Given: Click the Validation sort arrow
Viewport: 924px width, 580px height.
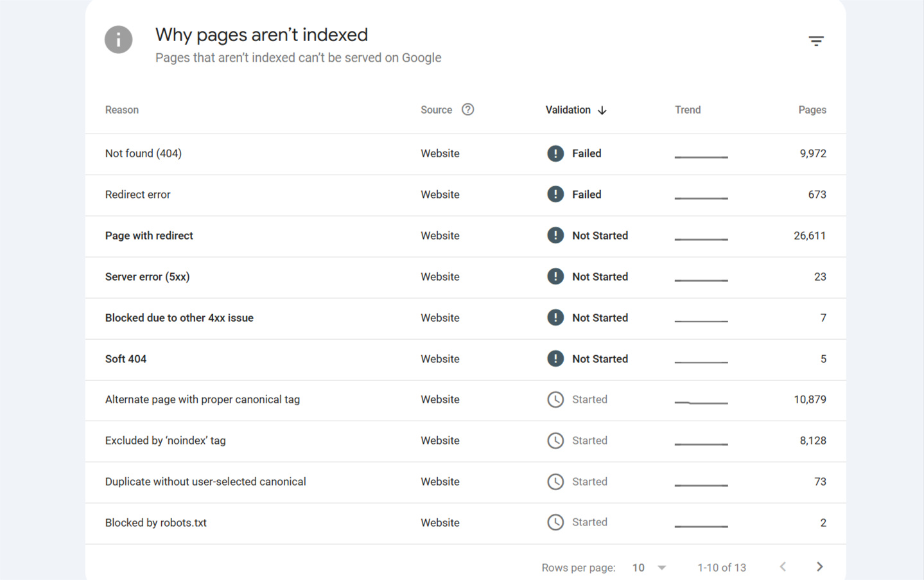Looking at the screenshot, I should (x=602, y=110).
